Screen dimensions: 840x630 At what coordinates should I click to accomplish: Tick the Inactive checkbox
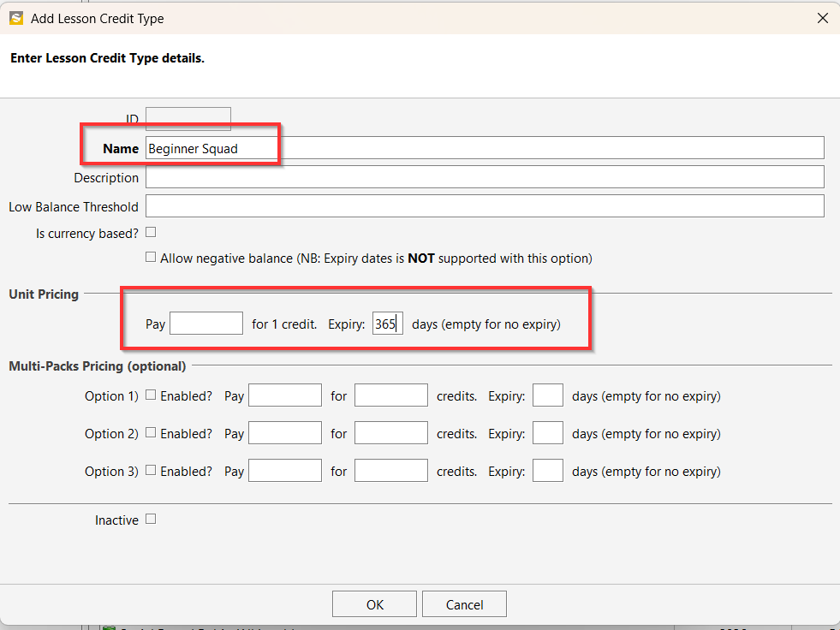coord(151,519)
